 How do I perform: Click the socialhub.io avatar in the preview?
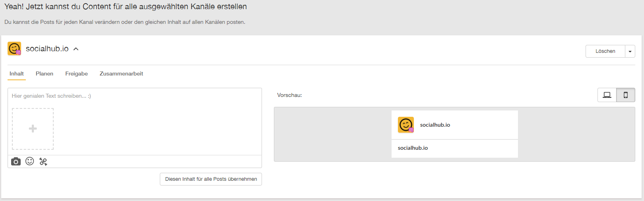pos(405,125)
